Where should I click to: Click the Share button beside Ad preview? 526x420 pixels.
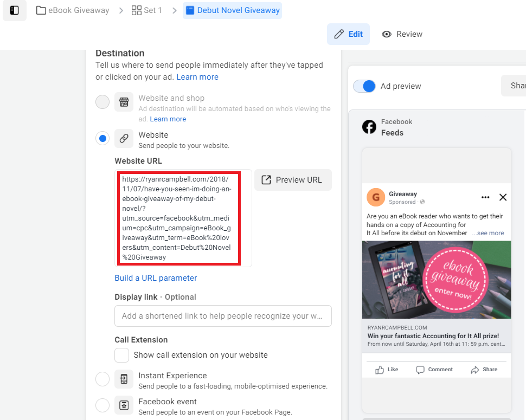(x=514, y=86)
